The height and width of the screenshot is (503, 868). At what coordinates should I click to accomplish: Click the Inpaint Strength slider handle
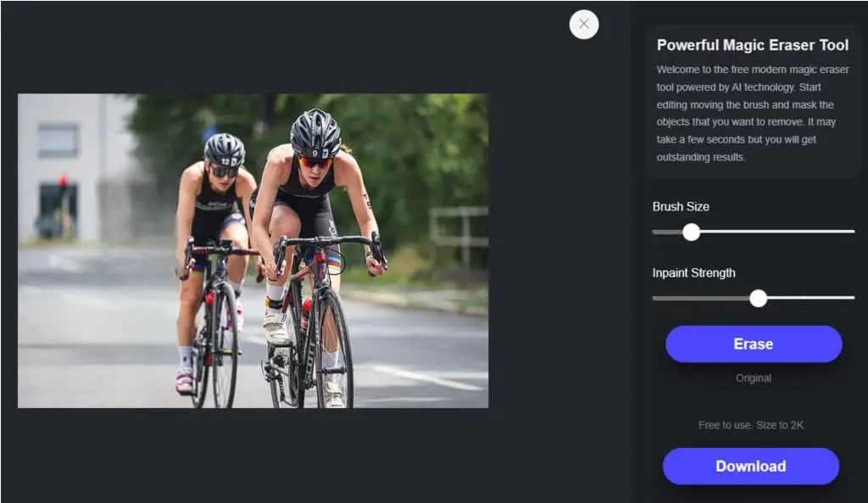[758, 298]
